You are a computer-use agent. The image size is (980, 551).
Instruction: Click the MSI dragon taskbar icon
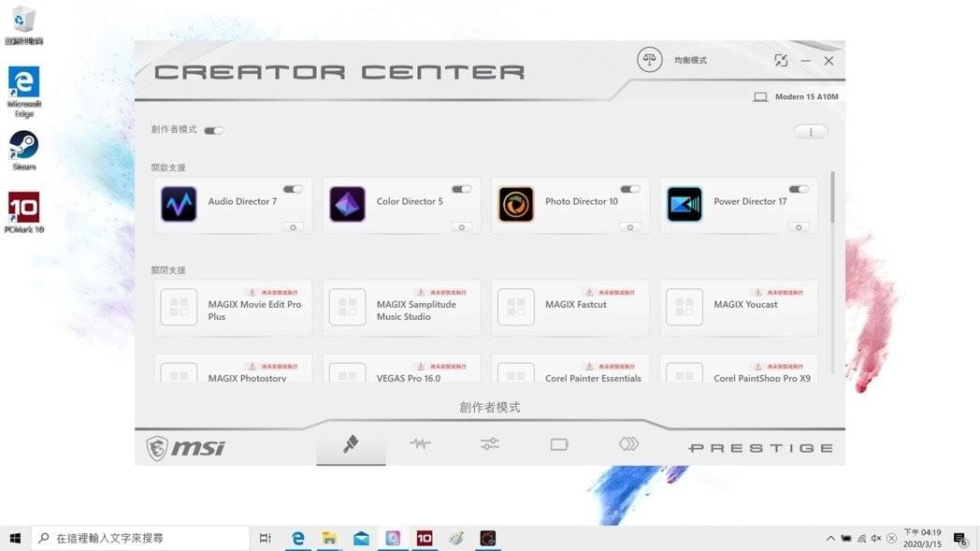click(487, 538)
